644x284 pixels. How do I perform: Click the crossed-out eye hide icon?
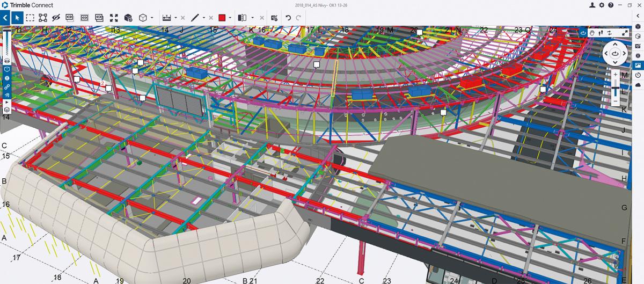point(56,18)
